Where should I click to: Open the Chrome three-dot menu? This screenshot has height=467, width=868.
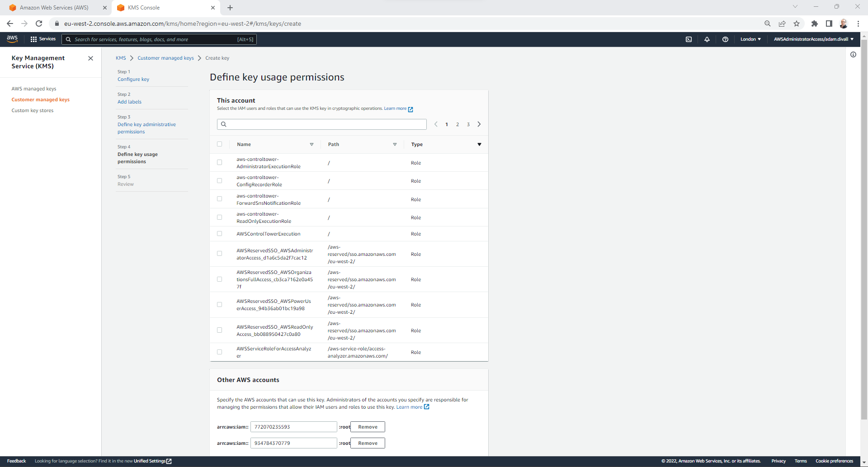(x=858, y=24)
